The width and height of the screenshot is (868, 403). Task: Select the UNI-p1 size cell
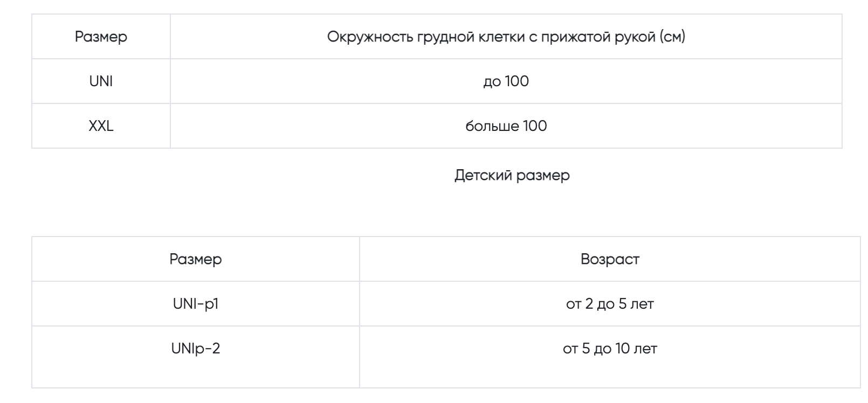pos(196,304)
